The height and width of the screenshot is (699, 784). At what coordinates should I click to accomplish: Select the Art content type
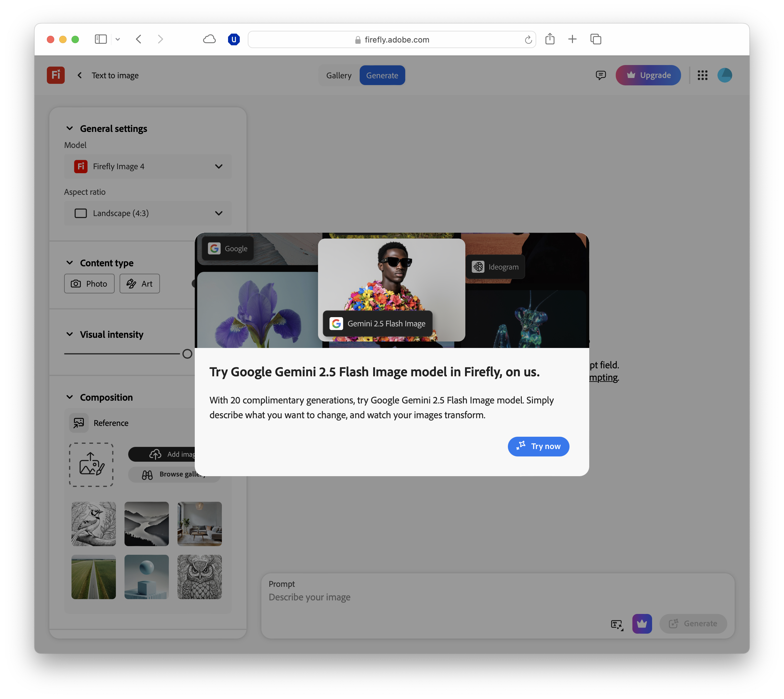point(140,284)
